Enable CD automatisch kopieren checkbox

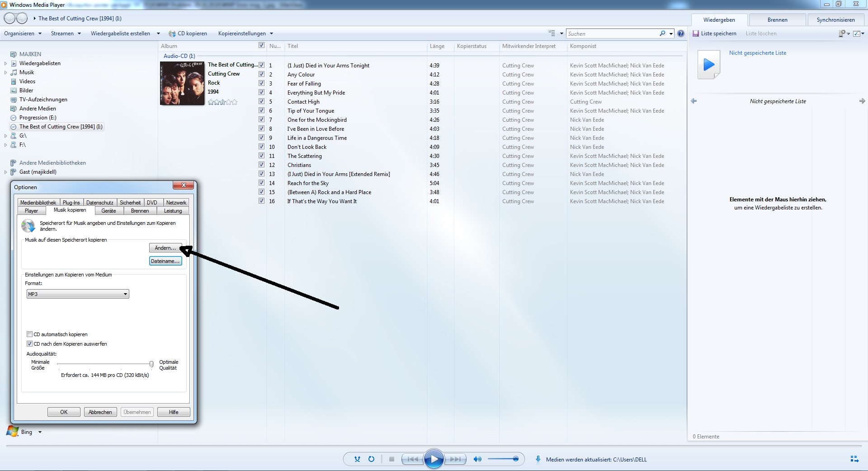30,334
